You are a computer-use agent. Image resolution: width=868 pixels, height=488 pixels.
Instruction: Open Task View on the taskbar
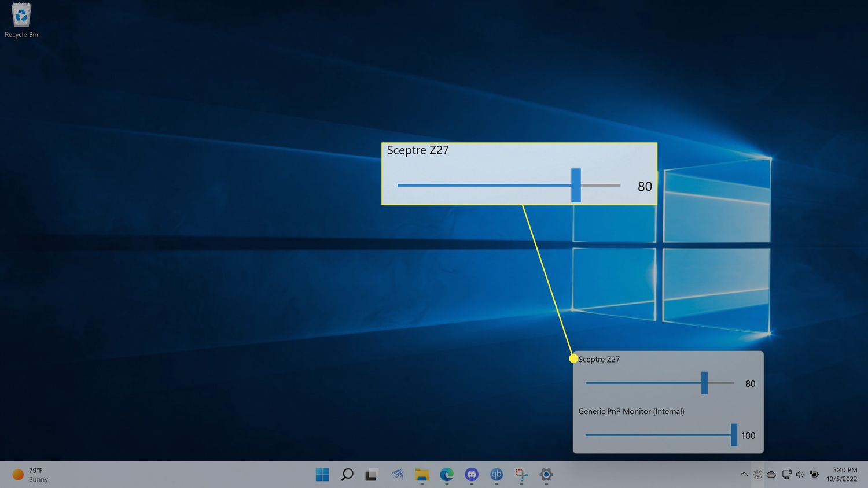click(x=372, y=475)
